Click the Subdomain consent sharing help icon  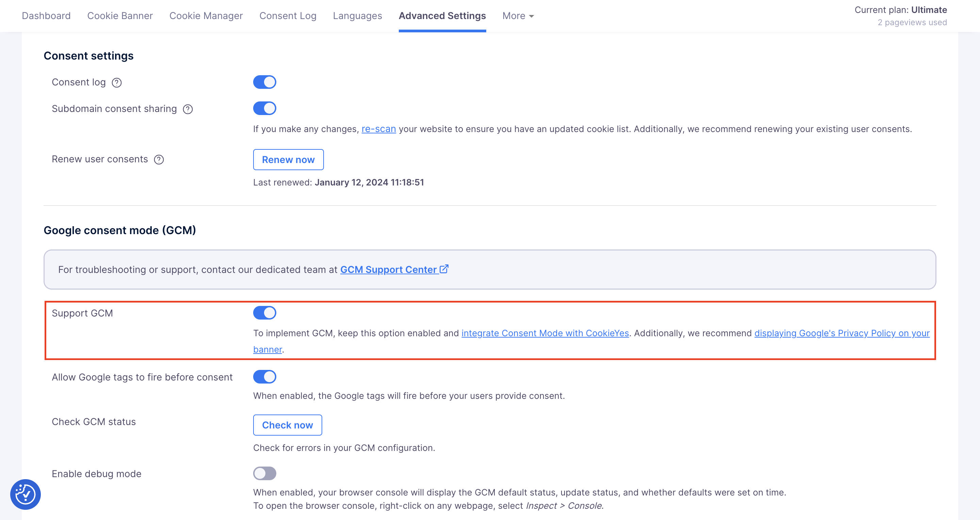(x=188, y=109)
